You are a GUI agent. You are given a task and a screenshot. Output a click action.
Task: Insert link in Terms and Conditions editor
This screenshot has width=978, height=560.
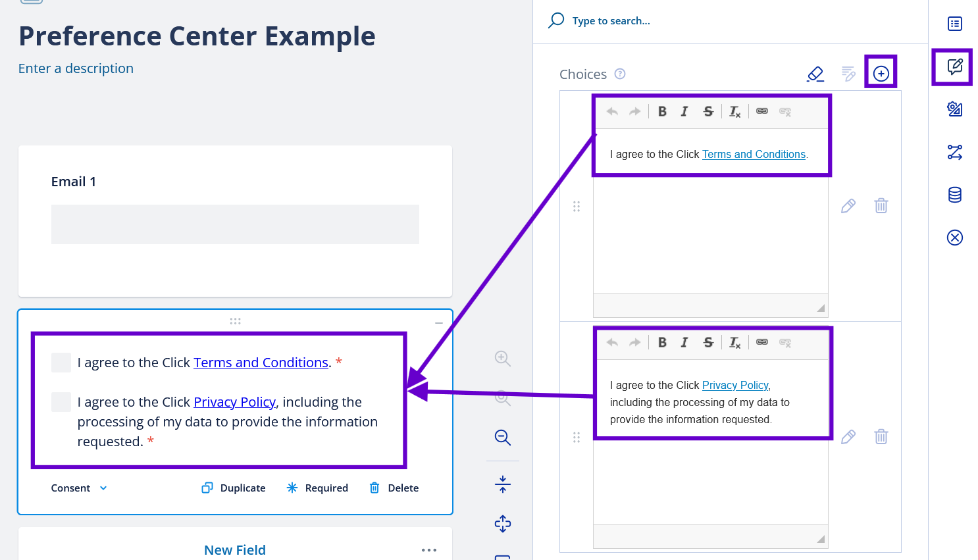click(762, 111)
